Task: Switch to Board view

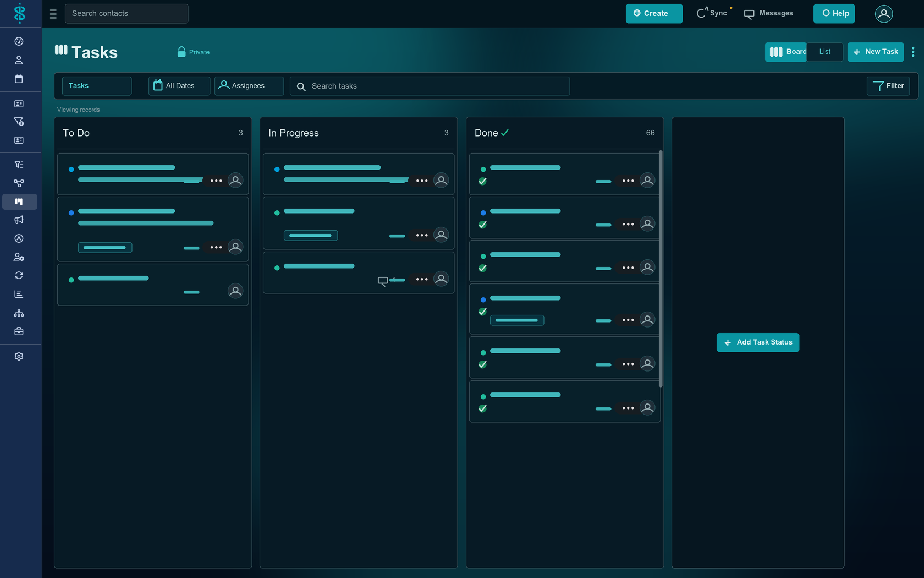Action: coord(786,52)
